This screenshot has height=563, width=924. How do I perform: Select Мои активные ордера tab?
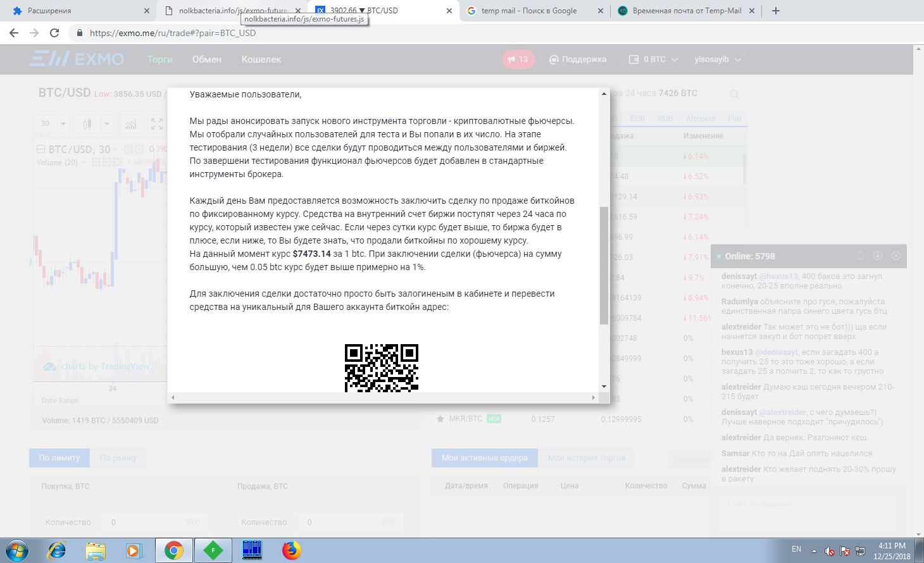[485, 458]
